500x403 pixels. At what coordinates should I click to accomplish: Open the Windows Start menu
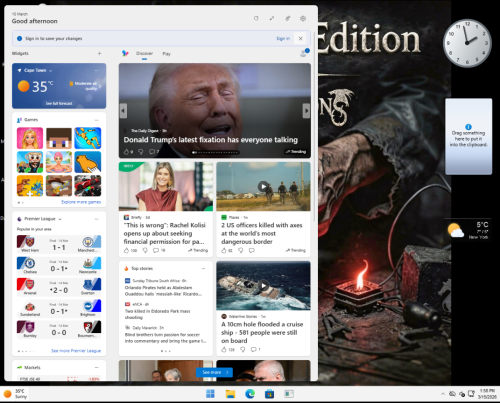click(x=210, y=394)
